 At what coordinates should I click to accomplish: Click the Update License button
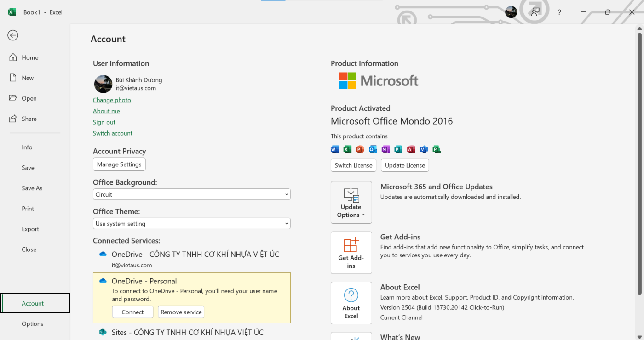405,165
